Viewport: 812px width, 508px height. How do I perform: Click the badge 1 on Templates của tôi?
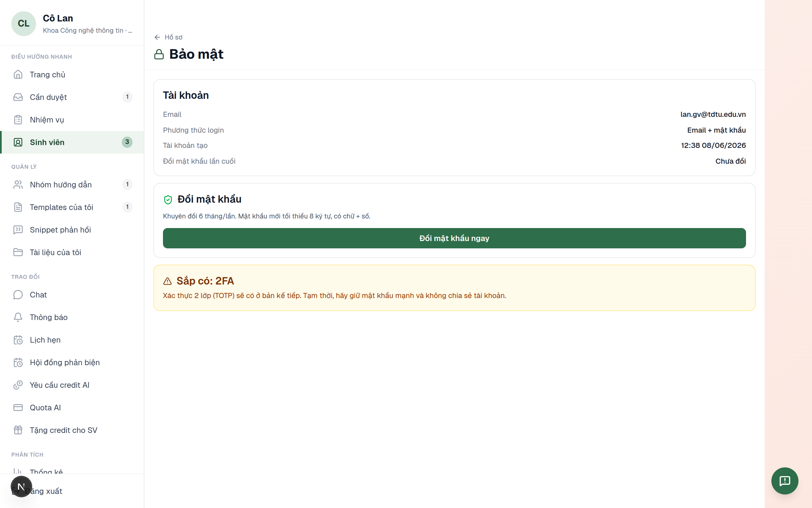[127, 207]
